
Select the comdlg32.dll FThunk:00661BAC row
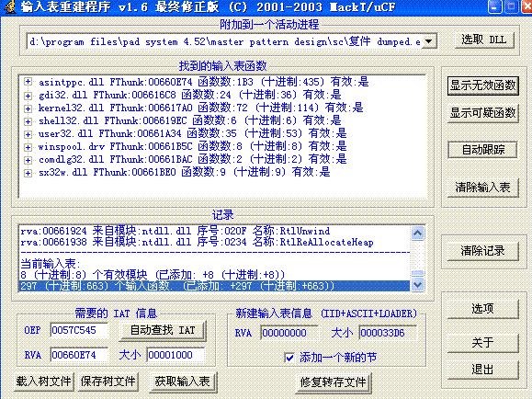click(192, 159)
